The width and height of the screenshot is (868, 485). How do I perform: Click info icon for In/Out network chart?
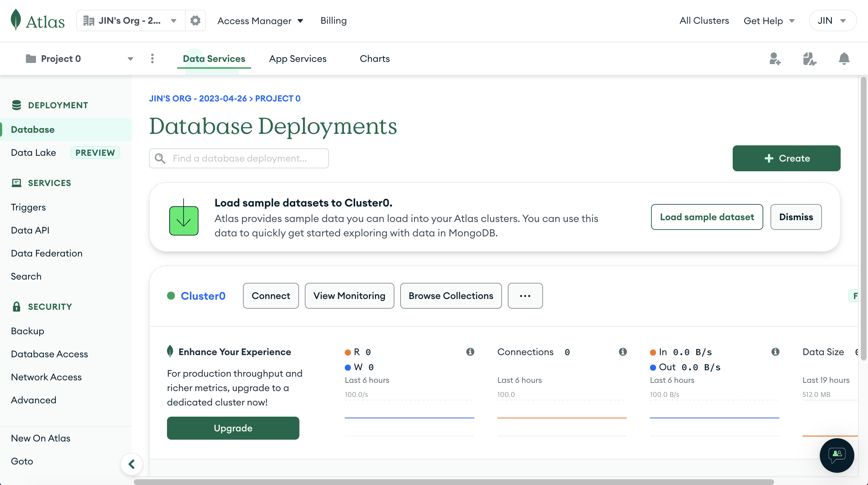pos(775,352)
